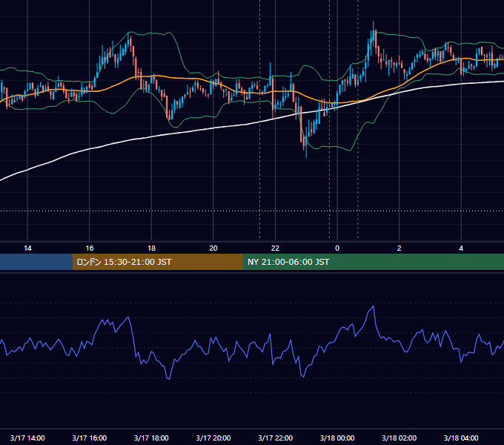The width and height of the screenshot is (504, 445).
Task: Click the hour label 14 on upper axis
Action: (x=27, y=248)
